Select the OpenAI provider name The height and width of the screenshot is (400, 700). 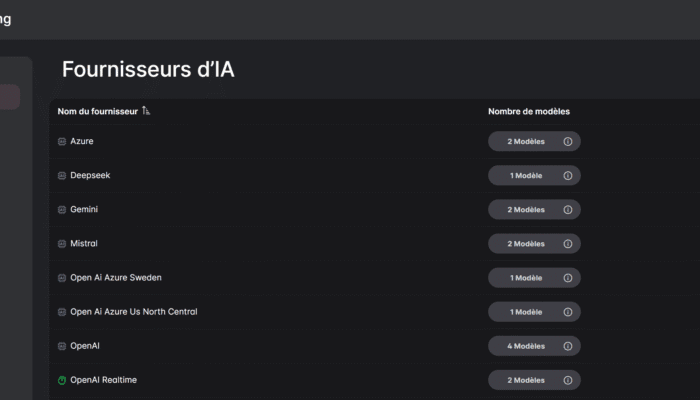point(85,346)
